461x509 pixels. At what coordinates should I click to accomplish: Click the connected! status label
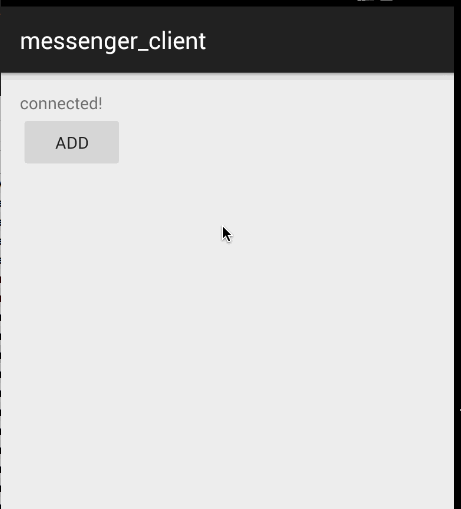pyautogui.click(x=61, y=104)
